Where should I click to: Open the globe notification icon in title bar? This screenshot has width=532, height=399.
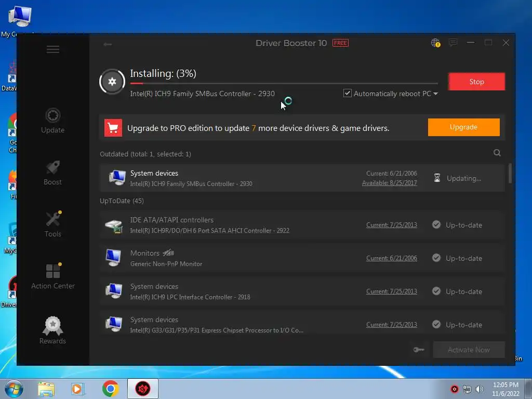(436, 43)
